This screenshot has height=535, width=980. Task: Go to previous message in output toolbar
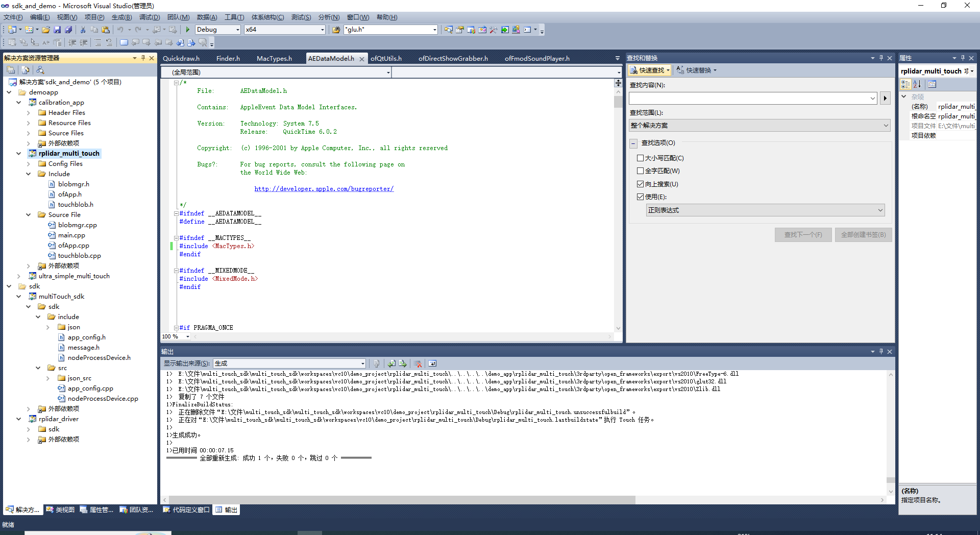point(391,363)
